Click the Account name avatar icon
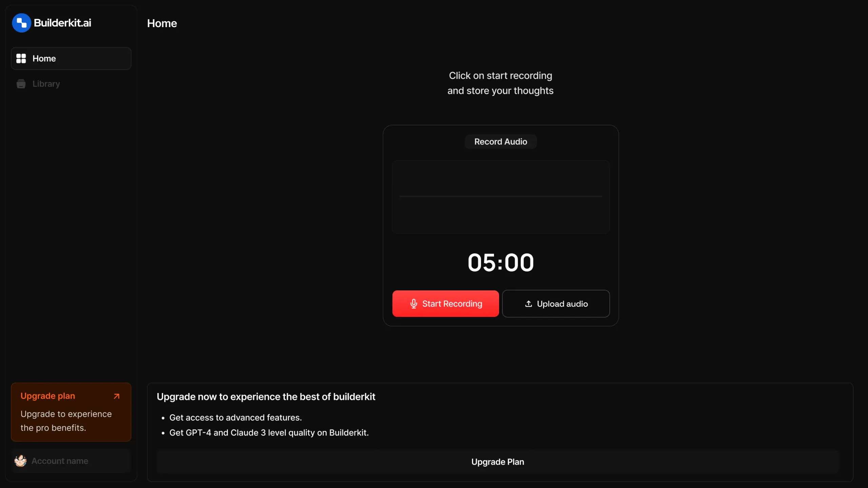Image resolution: width=868 pixels, height=488 pixels. pos(21,461)
